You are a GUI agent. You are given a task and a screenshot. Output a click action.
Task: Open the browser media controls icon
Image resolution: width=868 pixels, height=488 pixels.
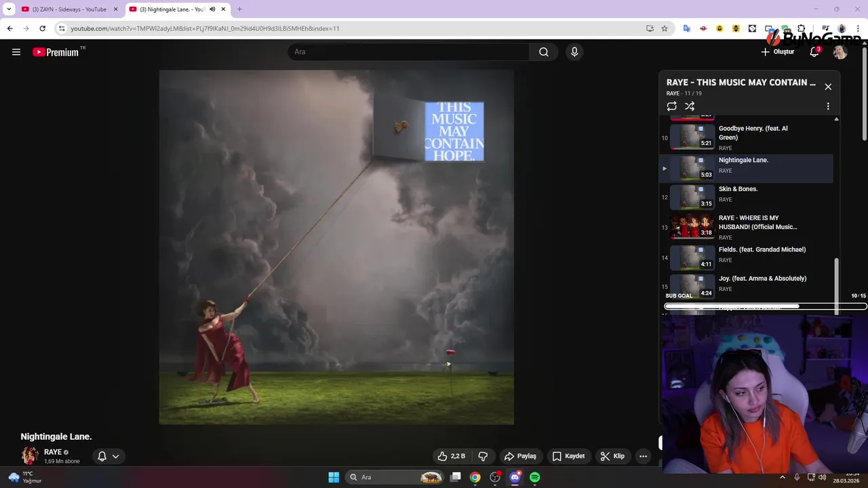point(825,28)
